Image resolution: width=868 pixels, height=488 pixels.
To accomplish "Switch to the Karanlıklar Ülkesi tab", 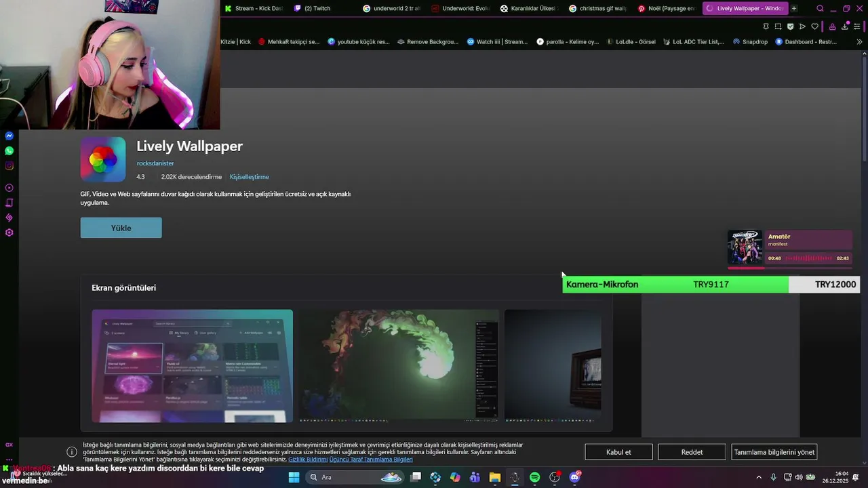I will coord(528,9).
